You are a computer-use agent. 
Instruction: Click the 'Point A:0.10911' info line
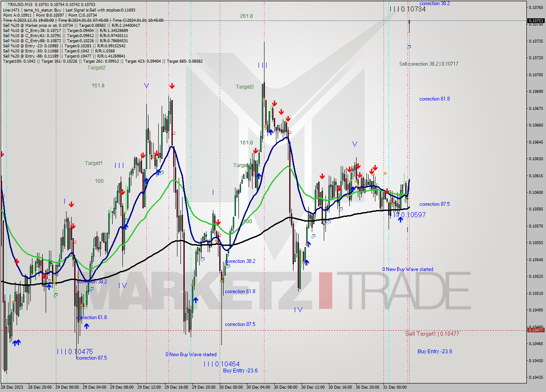(50, 15)
